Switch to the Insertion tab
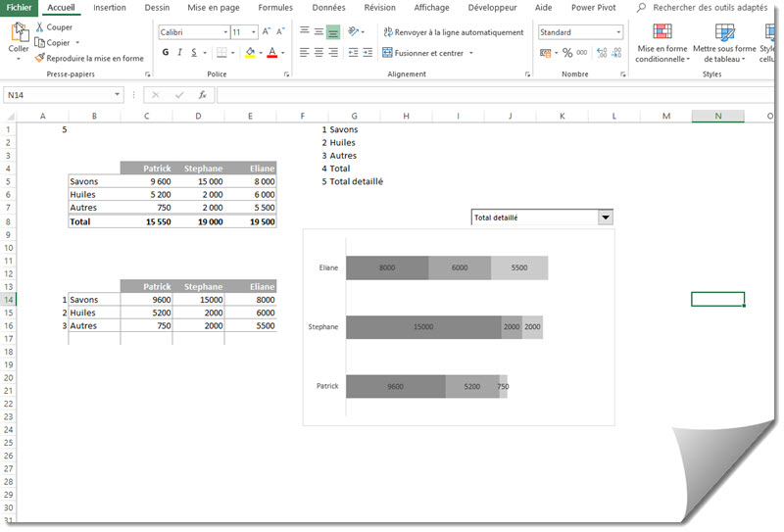784x532 pixels. click(110, 8)
